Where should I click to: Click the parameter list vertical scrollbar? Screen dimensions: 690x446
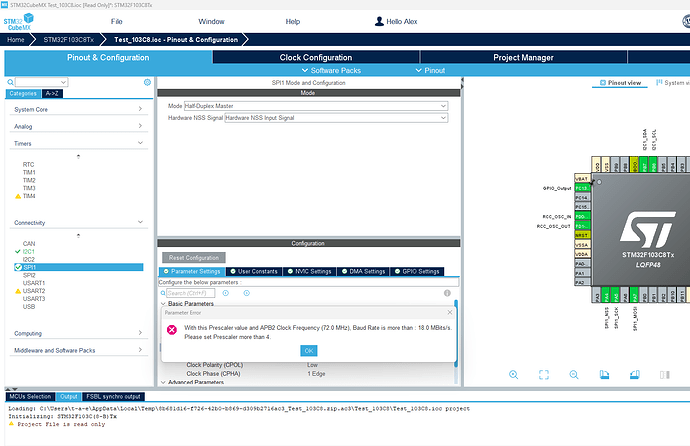coord(456,334)
